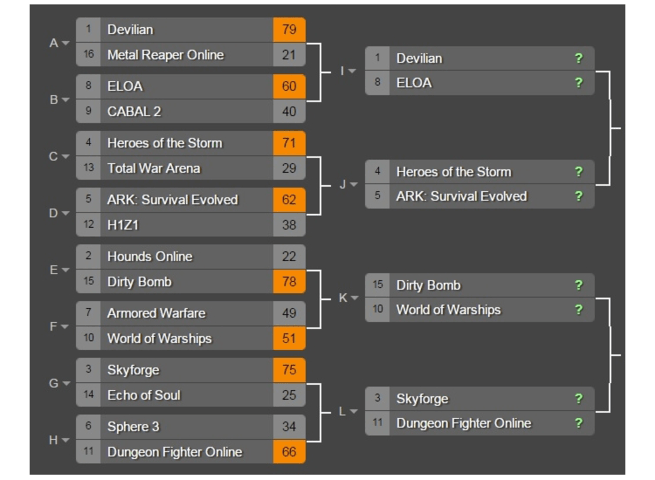Click question mark beside ARK: Survival Evolved in match J

pos(579,196)
